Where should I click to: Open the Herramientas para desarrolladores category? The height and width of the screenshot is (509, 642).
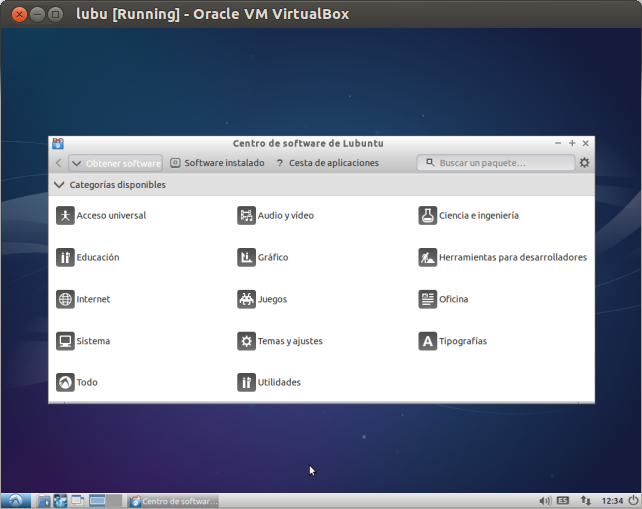click(512, 257)
